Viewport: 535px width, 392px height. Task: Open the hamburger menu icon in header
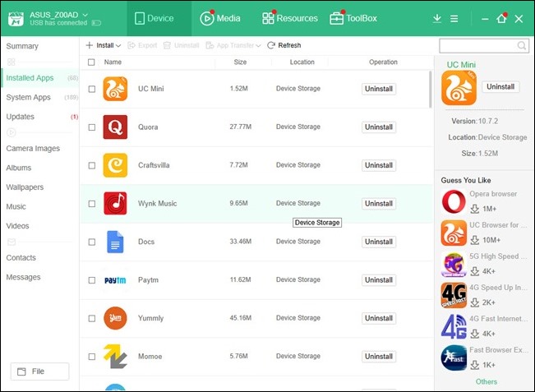454,18
